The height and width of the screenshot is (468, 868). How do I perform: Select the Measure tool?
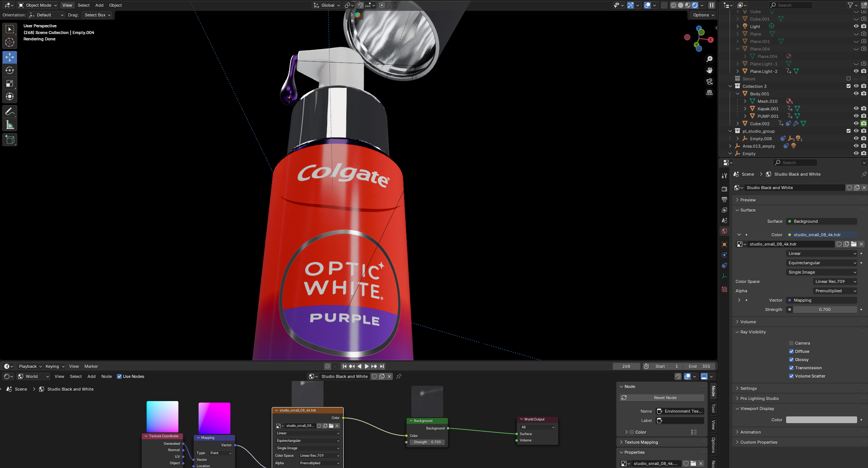click(10, 124)
